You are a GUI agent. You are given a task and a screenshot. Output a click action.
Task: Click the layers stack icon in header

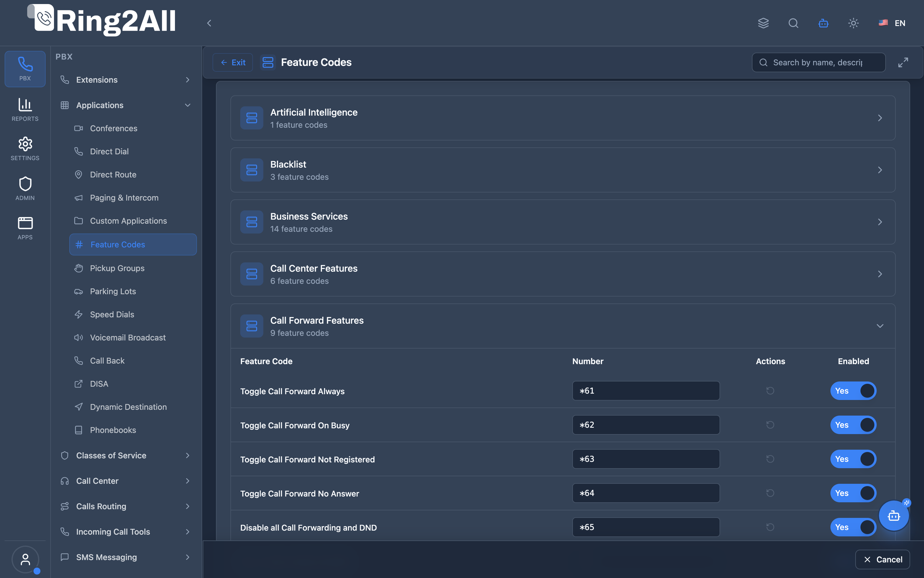(763, 23)
